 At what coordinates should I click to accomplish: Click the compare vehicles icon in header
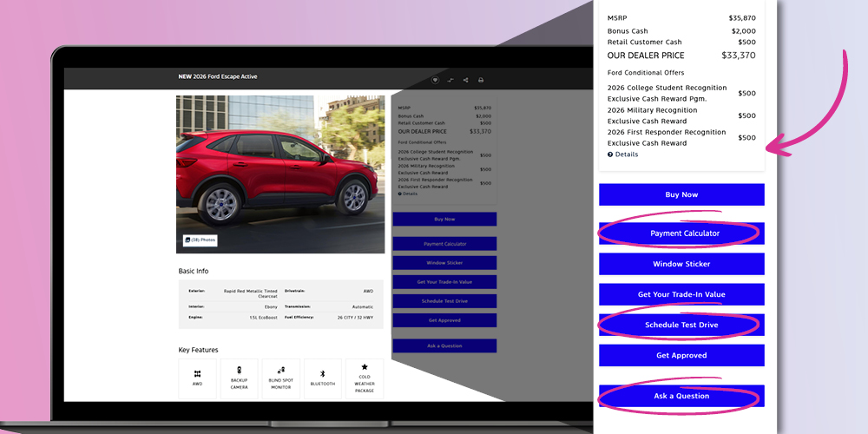coord(450,80)
